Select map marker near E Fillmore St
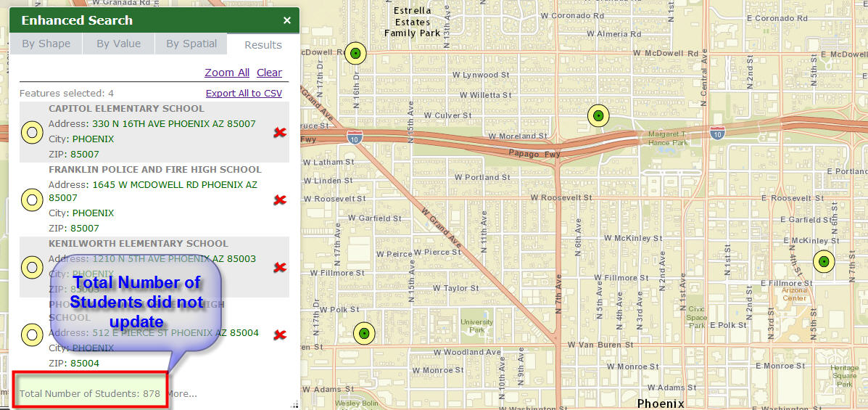 tap(824, 261)
